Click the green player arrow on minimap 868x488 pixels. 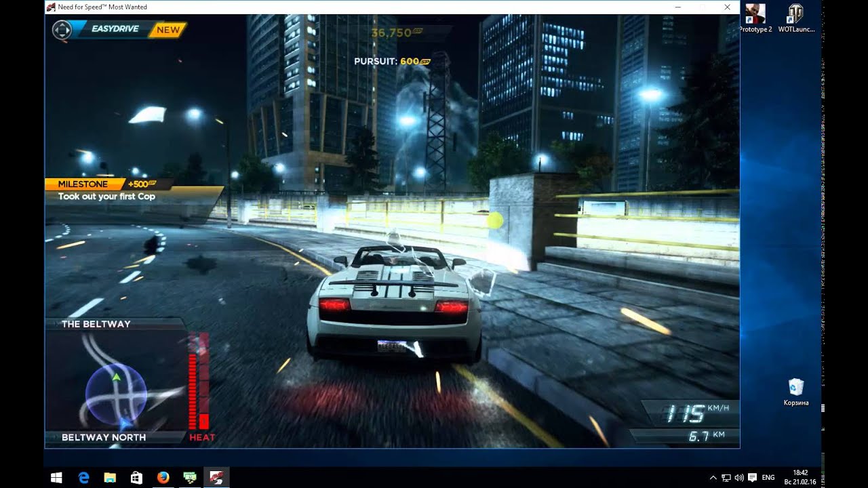116,376
